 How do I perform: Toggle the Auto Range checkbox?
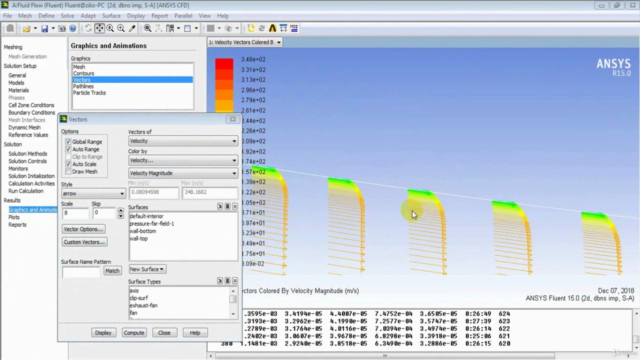click(68, 149)
